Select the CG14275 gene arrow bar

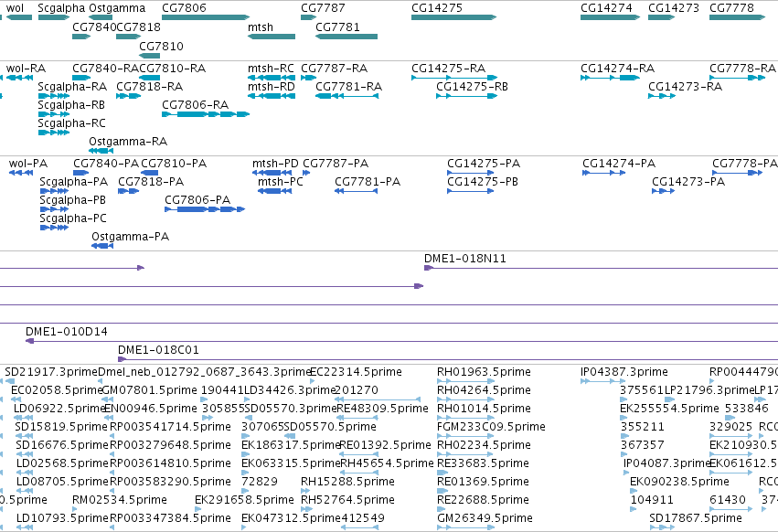(453, 17)
